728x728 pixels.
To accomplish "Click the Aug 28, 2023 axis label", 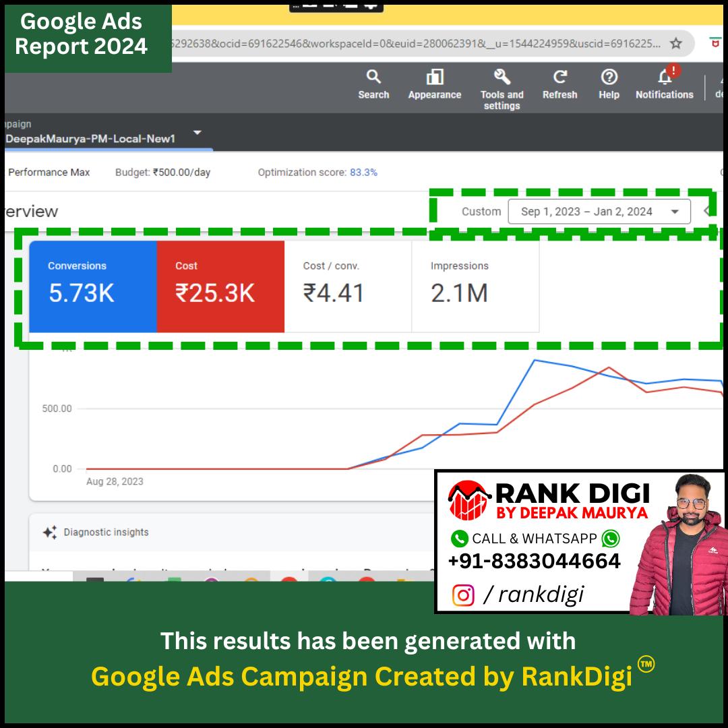I will (x=115, y=481).
